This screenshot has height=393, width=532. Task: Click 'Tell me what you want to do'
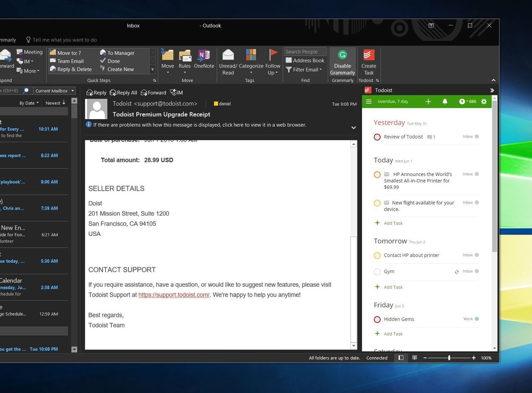pos(61,40)
